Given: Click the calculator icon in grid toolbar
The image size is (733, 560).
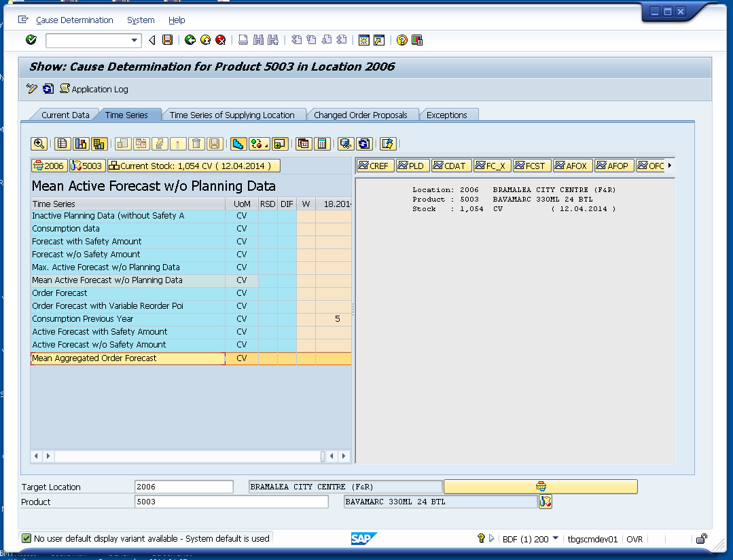Looking at the screenshot, I should coord(322,144).
